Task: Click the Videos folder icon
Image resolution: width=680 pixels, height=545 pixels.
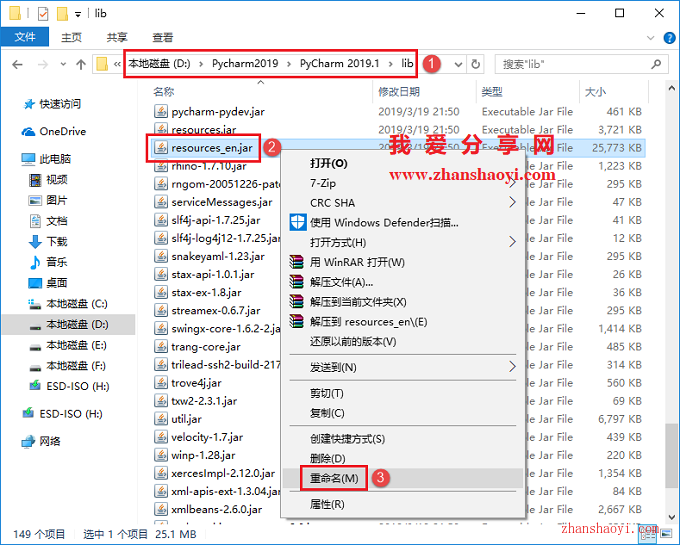Action: coord(35,179)
